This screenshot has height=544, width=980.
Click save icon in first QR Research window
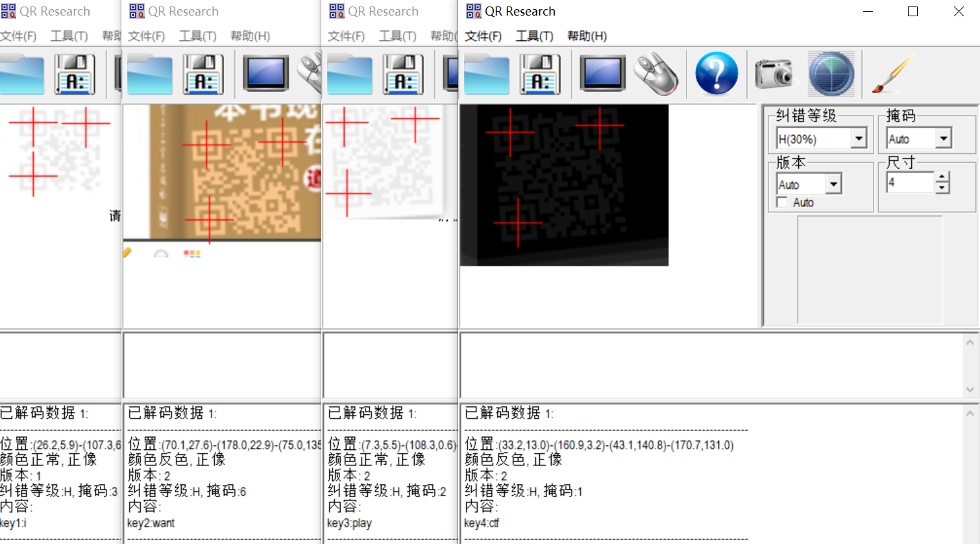click(x=75, y=74)
